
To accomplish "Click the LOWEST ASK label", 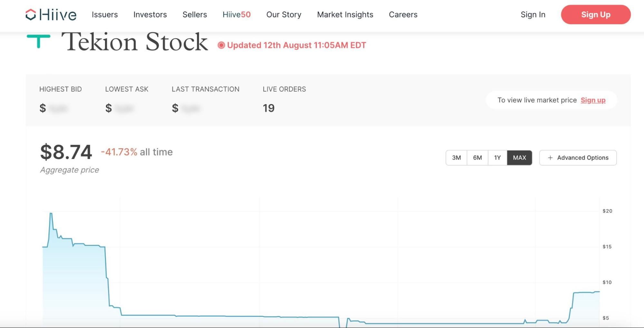I will click(x=127, y=89).
